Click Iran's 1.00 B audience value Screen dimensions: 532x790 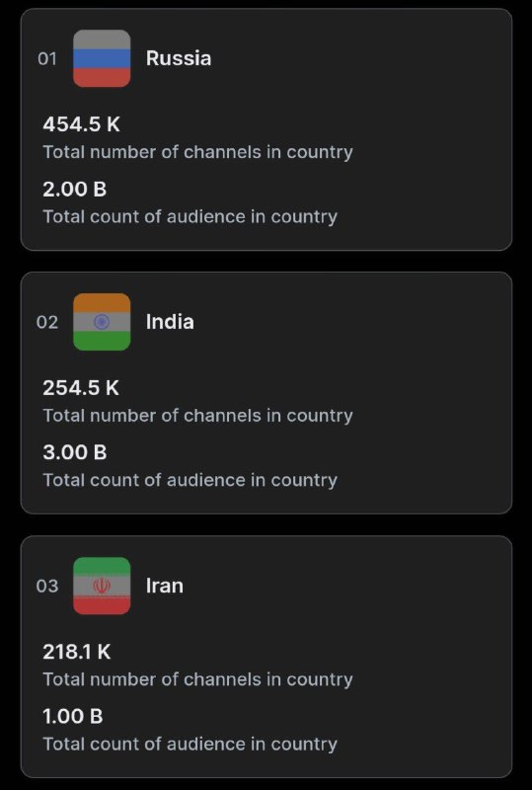pyautogui.click(x=73, y=717)
